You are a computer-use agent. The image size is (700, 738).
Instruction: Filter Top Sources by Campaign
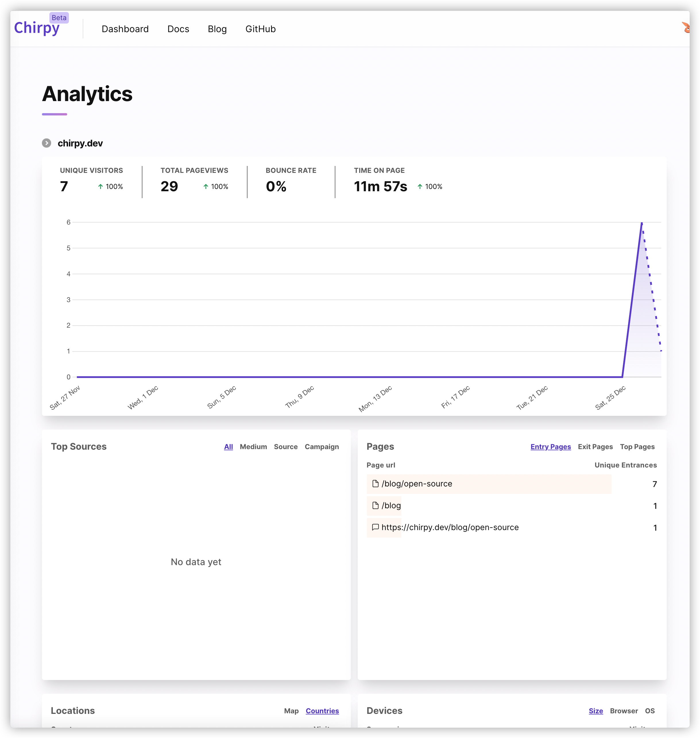(x=322, y=447)
